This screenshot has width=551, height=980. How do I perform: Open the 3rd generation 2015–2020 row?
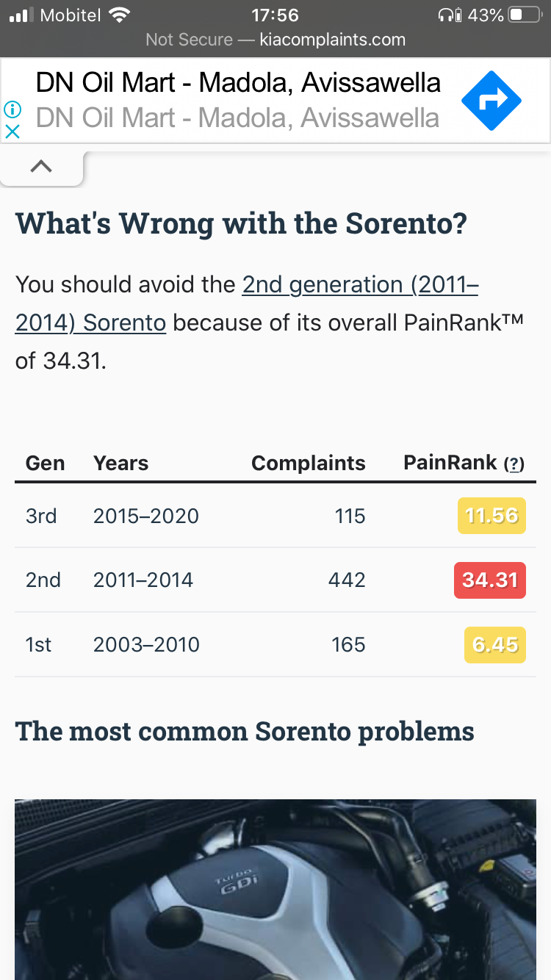pyautogui.click(x=275, y=516)
